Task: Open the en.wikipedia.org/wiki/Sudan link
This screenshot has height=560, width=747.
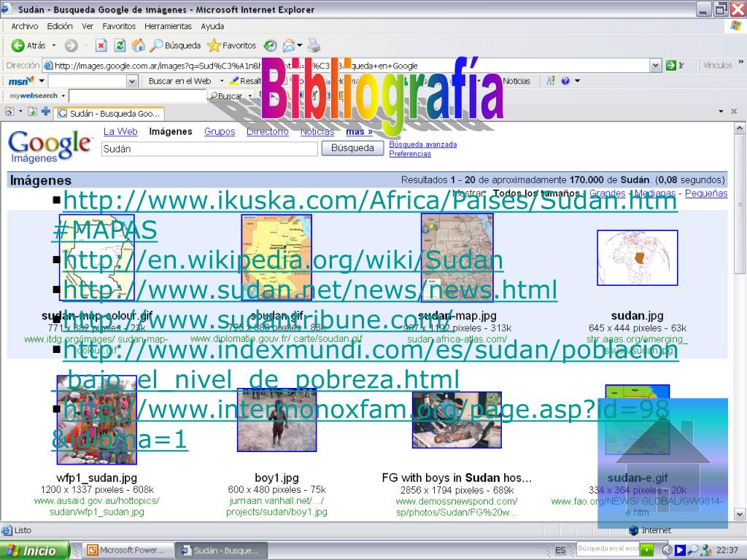Action: pos(283,260)
